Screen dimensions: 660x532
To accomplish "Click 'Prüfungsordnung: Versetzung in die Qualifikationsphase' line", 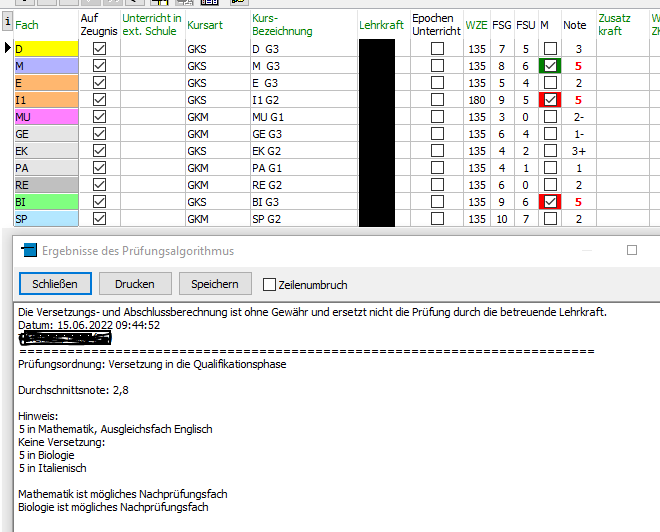I will pyautogui.click(x=152, y=364).
